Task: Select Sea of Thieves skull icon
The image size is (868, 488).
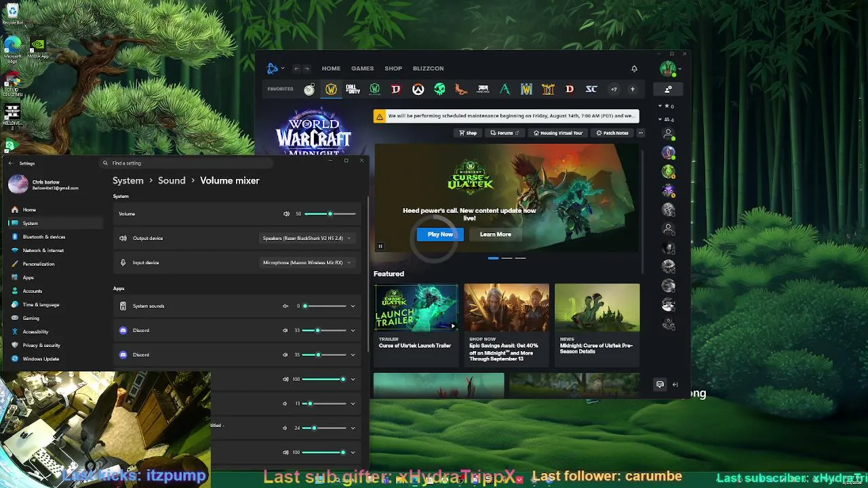Action: 439,89
